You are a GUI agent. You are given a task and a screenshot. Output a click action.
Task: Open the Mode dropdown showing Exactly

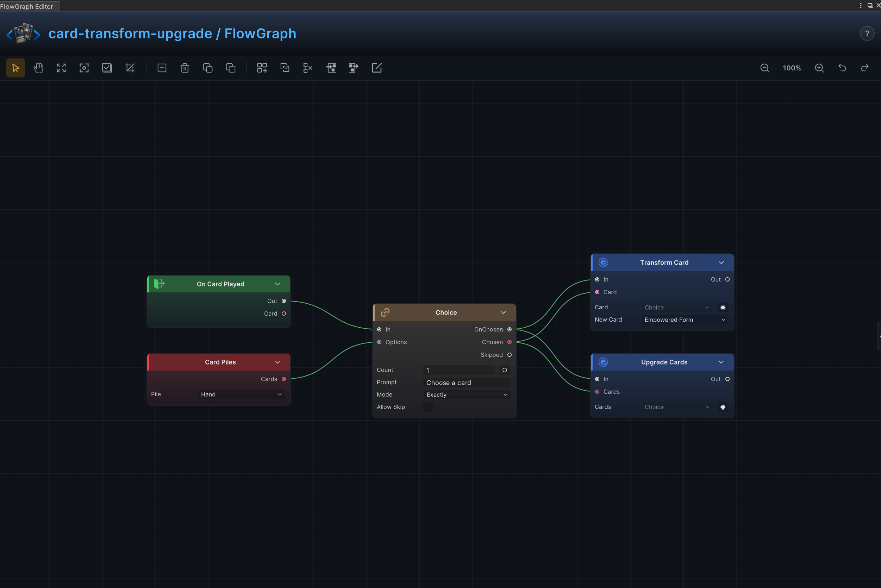[467, 395]
